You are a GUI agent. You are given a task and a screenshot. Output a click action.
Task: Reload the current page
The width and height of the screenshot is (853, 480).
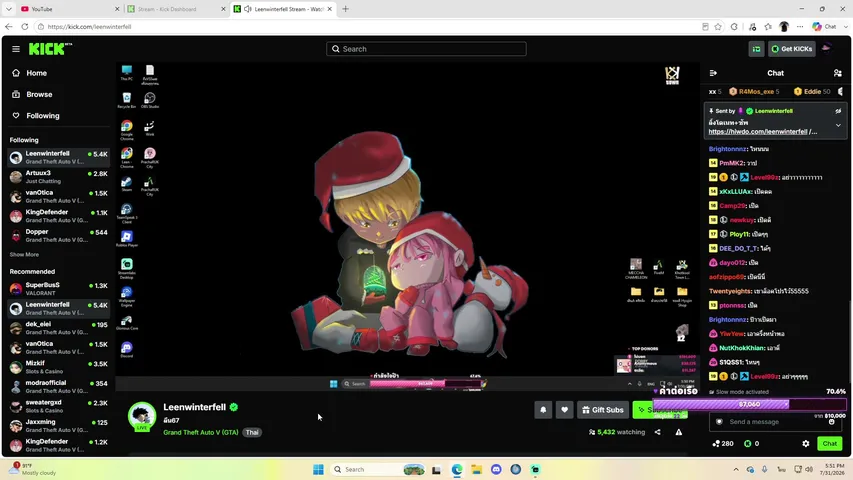tap(24, 27)
